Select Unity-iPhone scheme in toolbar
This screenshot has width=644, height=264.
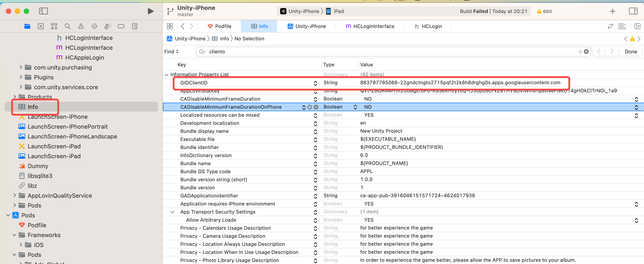pyautogui.click(x=299, y=11)
